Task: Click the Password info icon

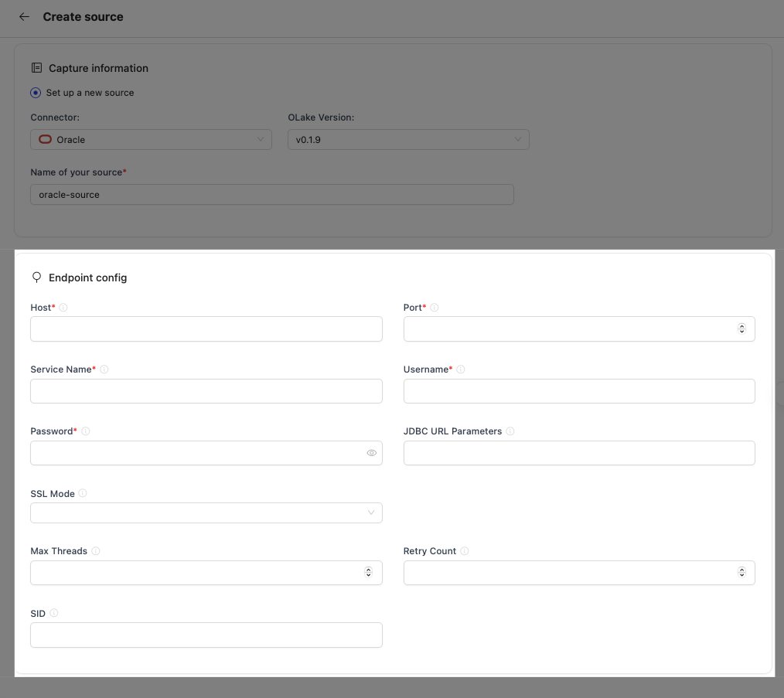Action: point(86,431)
